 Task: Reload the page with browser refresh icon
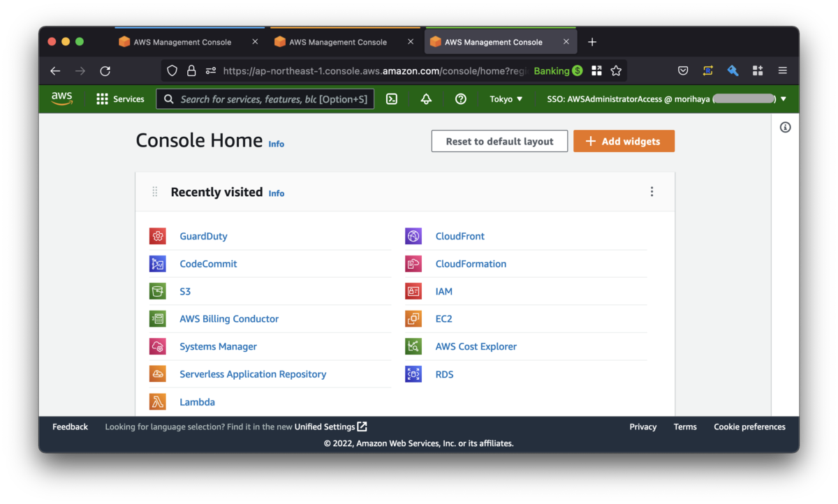click(x=105, y=71)
